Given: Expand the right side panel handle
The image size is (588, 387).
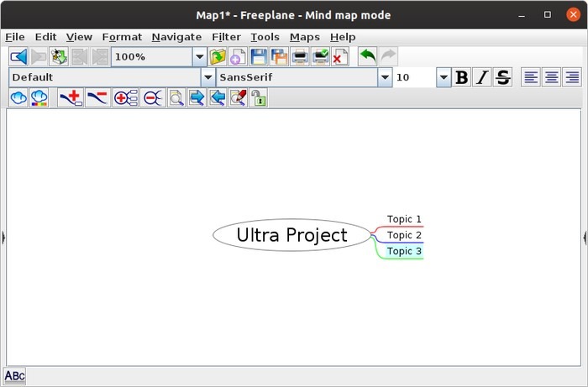Looking at the screenshot, I should pyautogui.click(x=585, y=238).
